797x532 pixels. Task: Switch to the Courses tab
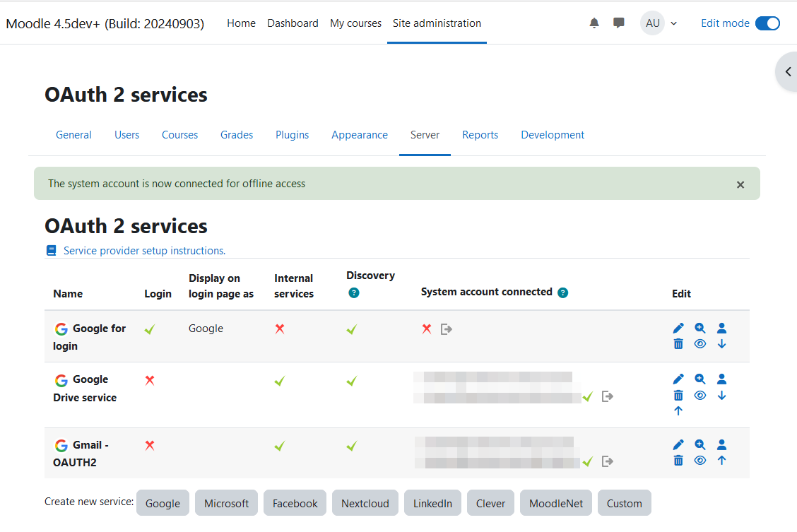click(x=179, y=135)
